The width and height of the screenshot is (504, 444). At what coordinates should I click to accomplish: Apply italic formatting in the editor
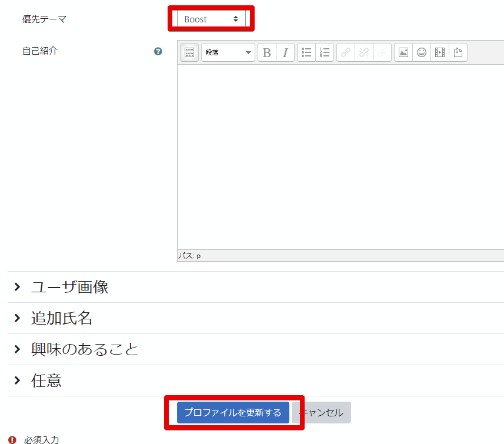click(x=285, y=52)
